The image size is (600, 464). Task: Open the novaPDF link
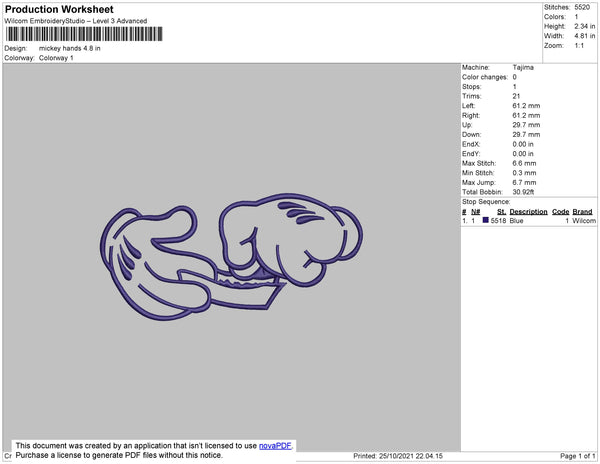(275, 446)
